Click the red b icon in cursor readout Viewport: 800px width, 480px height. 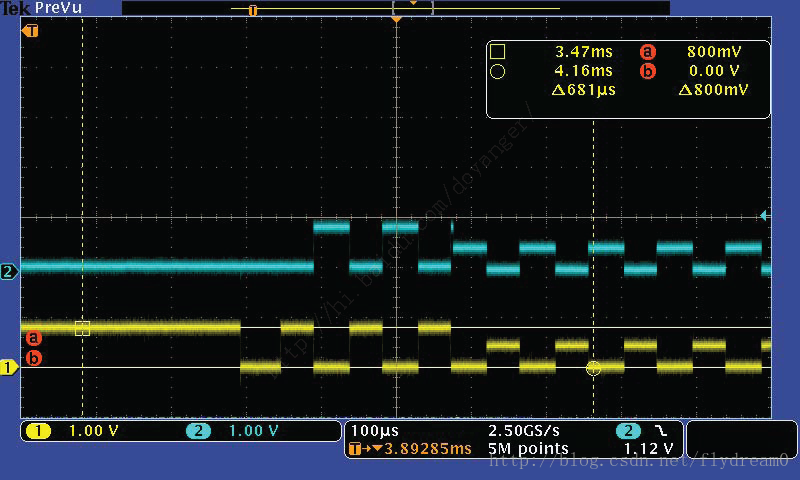tap(647, 71)
